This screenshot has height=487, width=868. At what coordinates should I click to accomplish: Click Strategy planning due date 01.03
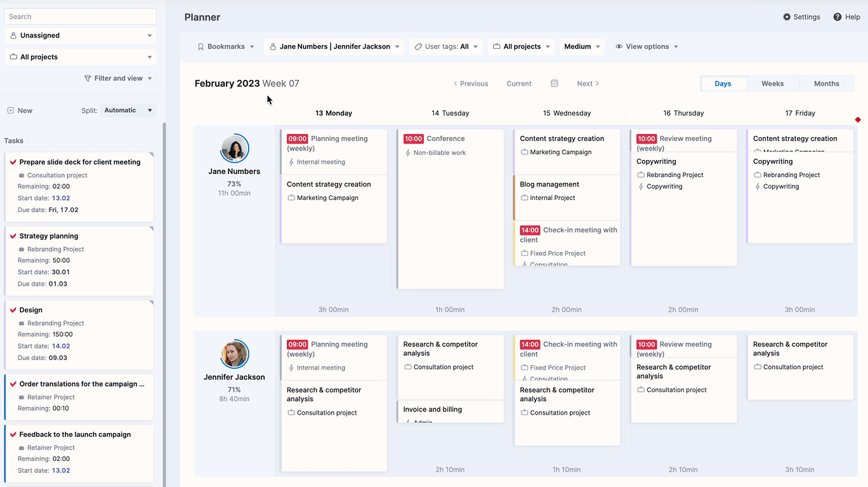click(58, 284)
